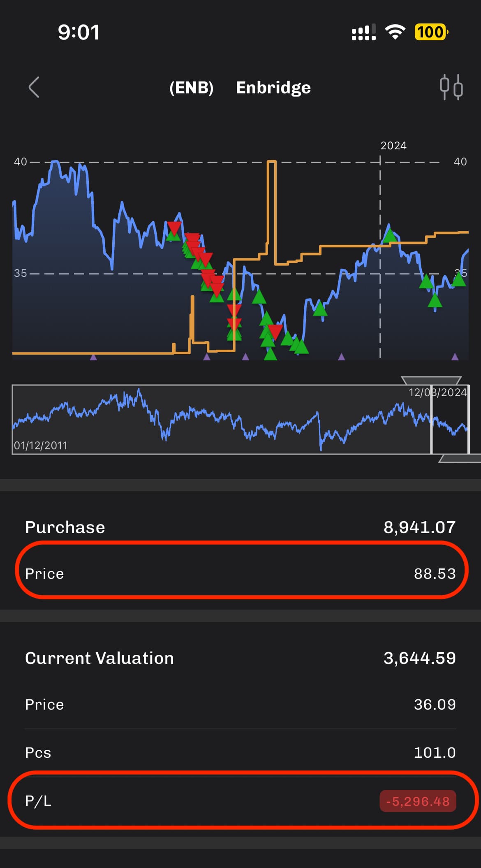The image size is (481, 868).
Task: Select green buy marker on 2024 dashed line
Action: 389,236
